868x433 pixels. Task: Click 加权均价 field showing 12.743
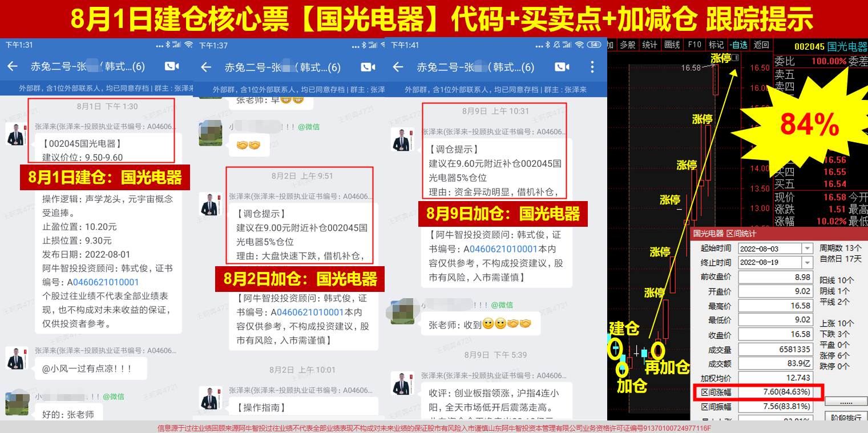(x=775, y=378)
